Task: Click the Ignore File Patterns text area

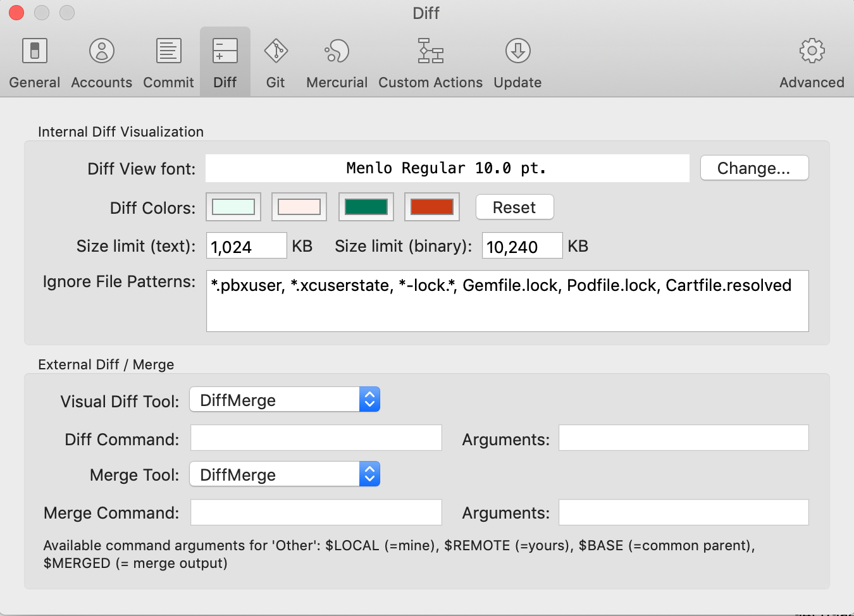Action: pos(506,300)
